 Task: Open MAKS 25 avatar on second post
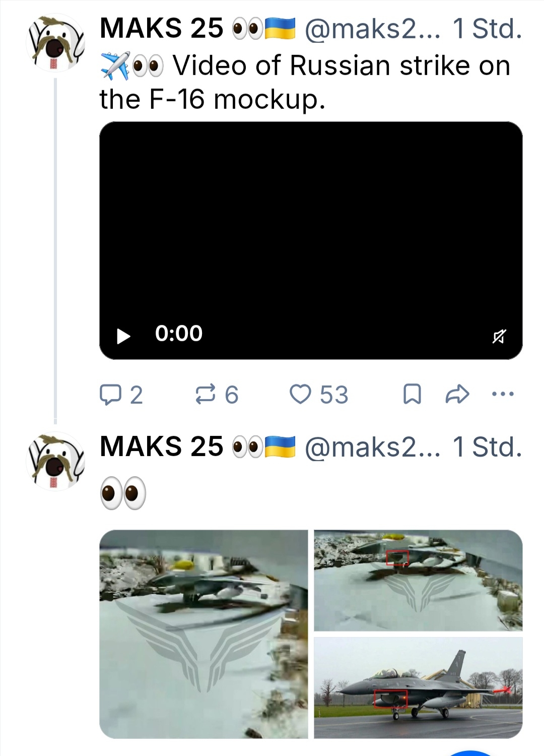click(x=55, y=461)
